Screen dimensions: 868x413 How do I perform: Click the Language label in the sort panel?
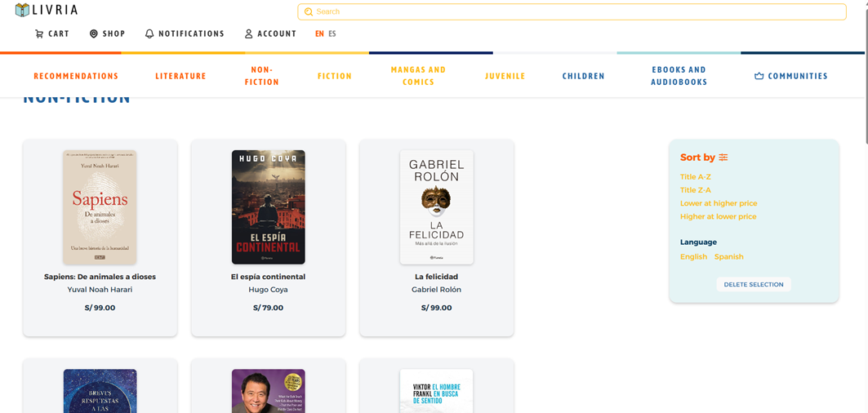coord(698,242)
